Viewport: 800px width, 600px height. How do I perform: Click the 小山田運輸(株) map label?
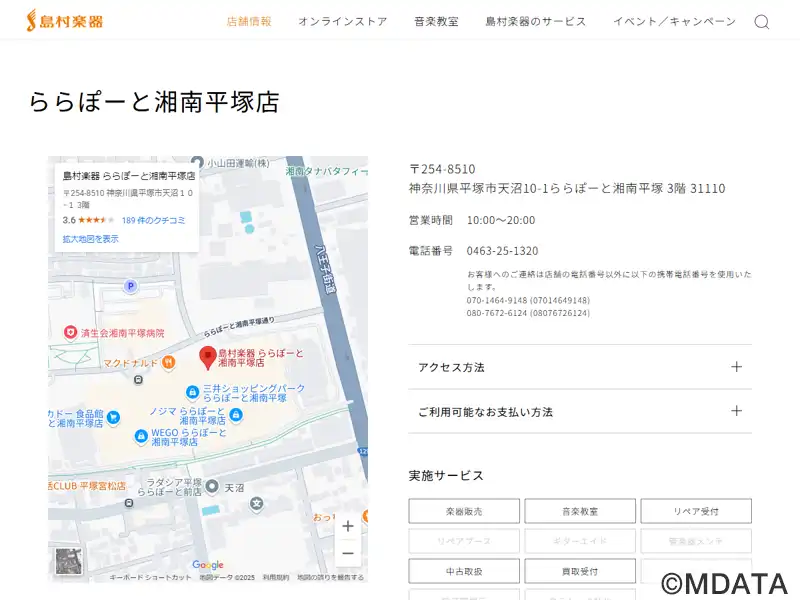click(x=238, y=163)
